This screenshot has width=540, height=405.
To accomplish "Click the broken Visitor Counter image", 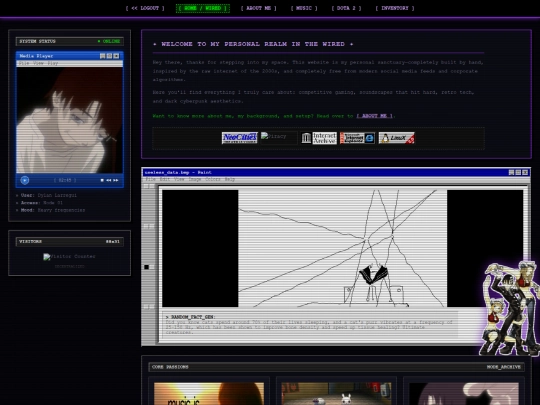I will (x=69, y=257).
